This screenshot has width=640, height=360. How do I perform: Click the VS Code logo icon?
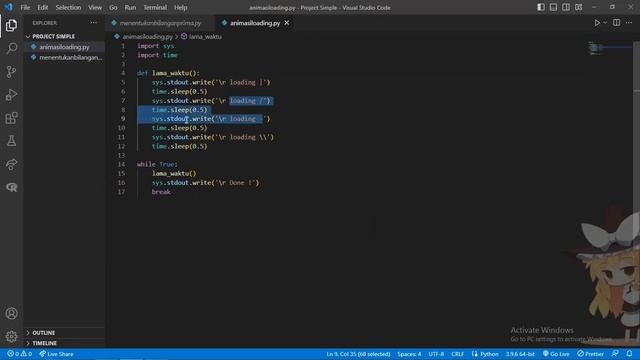point(8,7)
